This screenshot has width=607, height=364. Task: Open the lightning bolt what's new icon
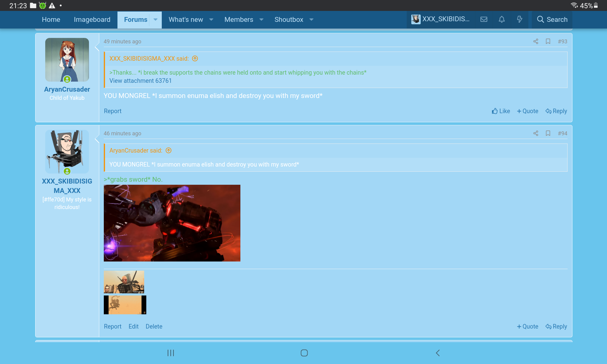pyautogui.click(x=520, y=19)
